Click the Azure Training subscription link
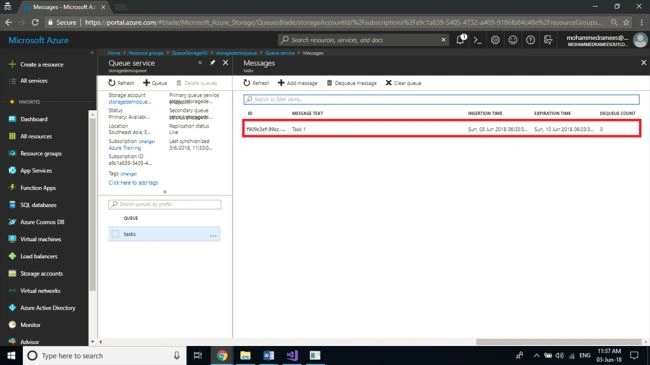 point(125,148)
